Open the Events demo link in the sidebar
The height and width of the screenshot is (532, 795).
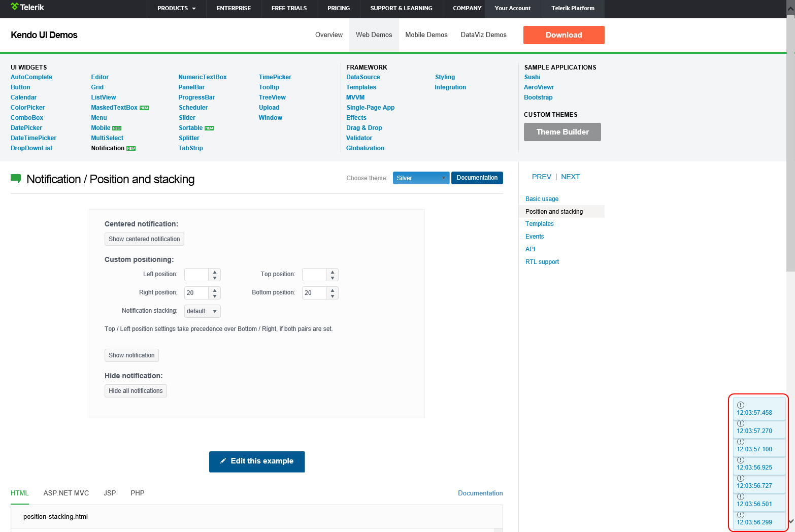tap(535, 237)
